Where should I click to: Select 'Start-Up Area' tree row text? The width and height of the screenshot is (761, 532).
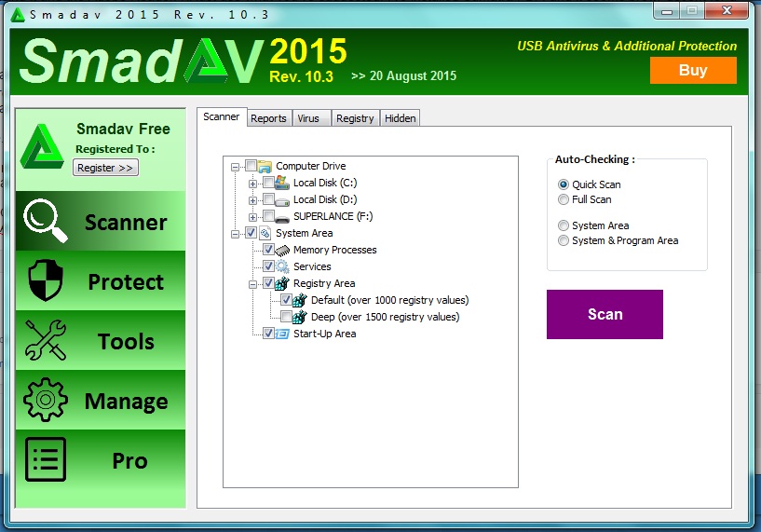point(325,334)
